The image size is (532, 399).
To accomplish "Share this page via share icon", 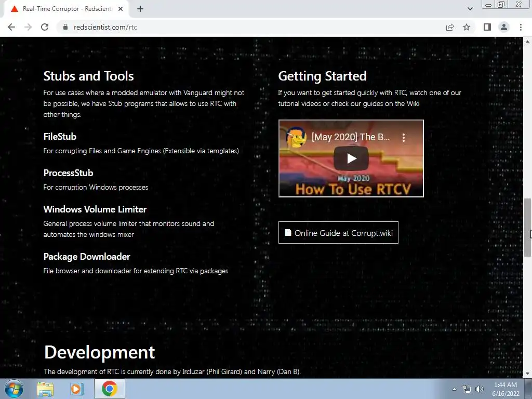I will click(450, 27).
